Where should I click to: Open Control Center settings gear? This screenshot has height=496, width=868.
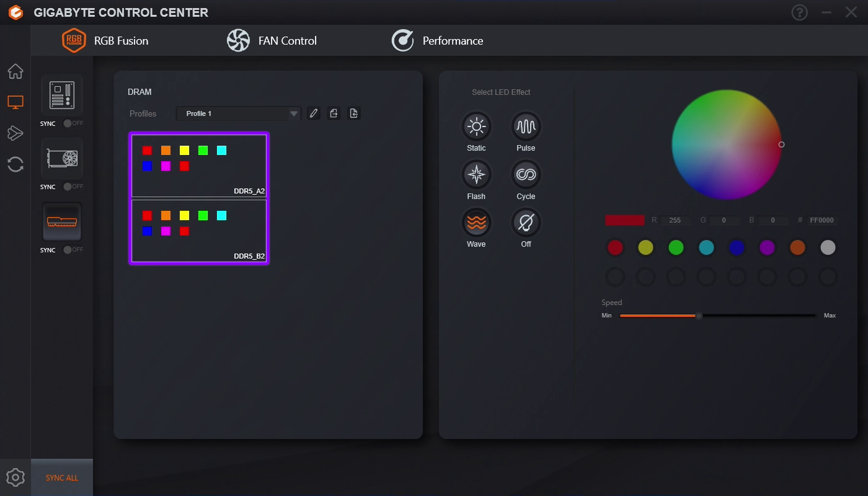15,477
